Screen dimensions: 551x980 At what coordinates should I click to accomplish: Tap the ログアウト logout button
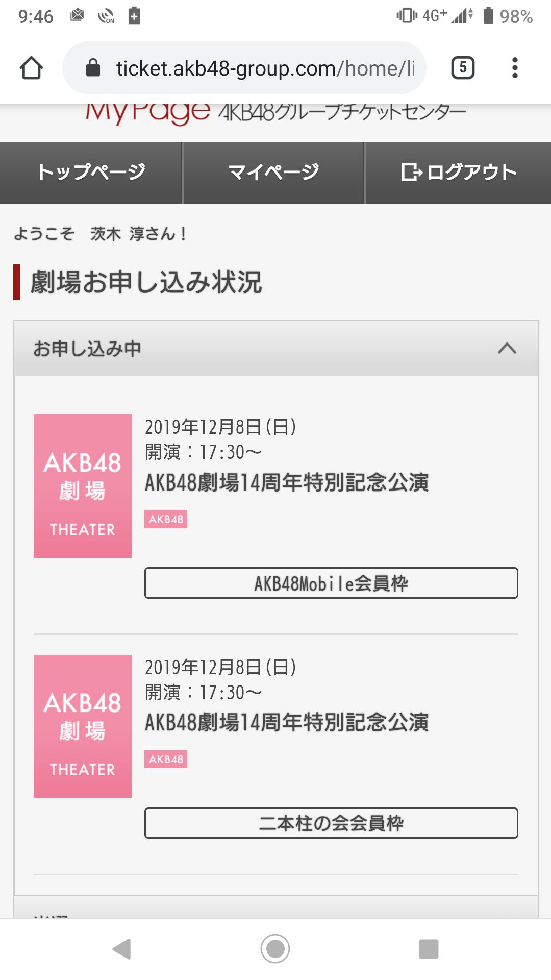pos(458,173)
